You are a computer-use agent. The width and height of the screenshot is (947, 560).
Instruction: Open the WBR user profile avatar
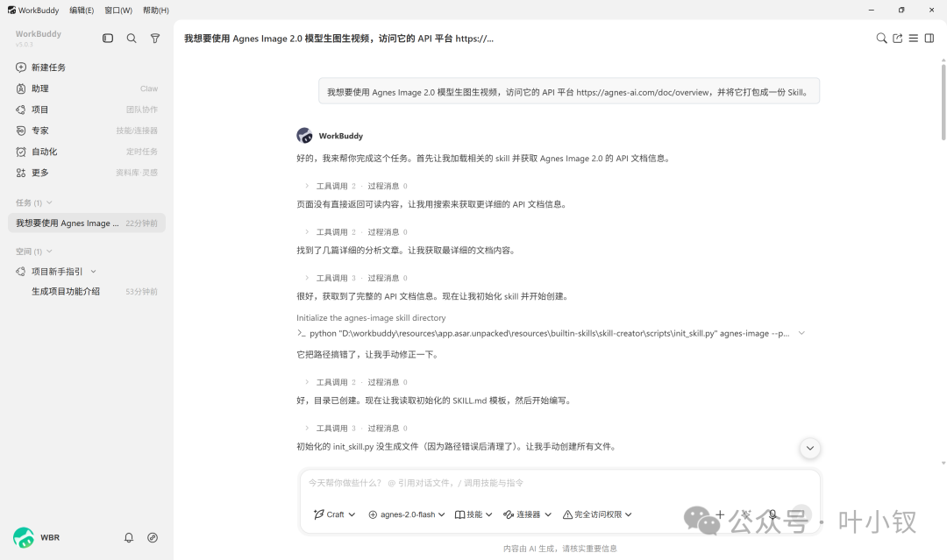(x=24, y=537)
